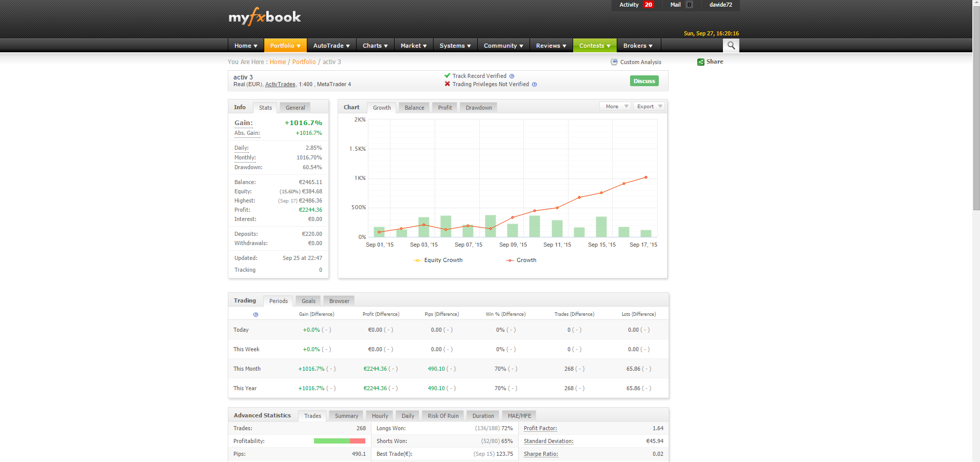Click the green checkmark verified icon
The width and height of the screenshot is (980, 462).
(447, 76)
